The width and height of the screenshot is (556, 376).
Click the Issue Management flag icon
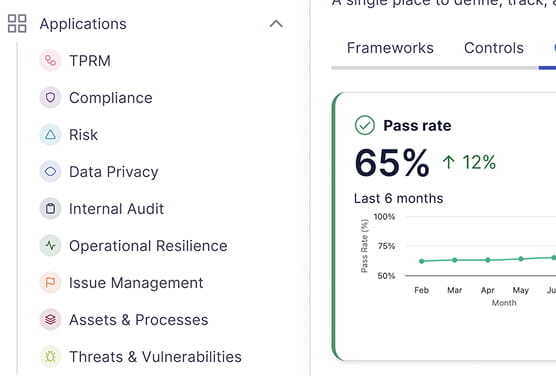pos(50,283)
